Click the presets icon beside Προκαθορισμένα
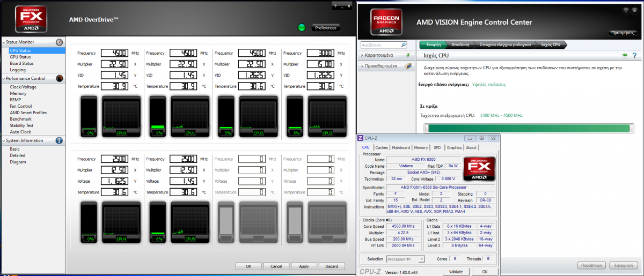 click(x=407, y=66)
